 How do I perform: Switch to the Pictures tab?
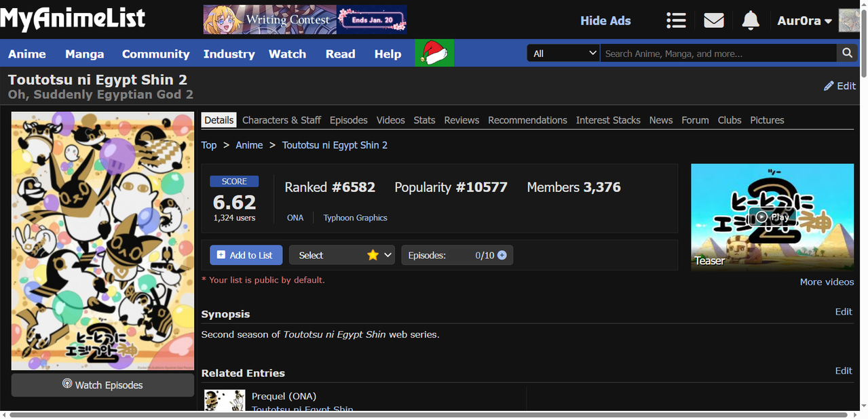[767, 120]
